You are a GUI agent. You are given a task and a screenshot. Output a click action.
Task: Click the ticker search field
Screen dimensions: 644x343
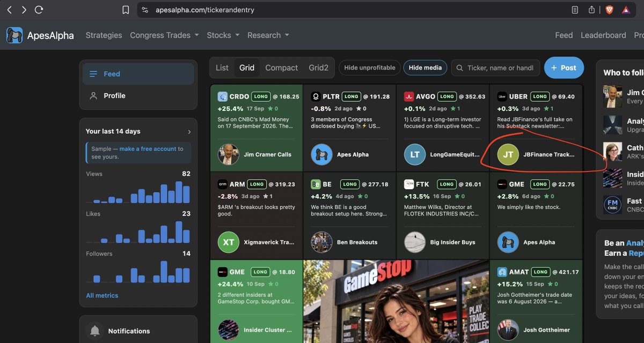pyautogui.click(x=496, y=68)
